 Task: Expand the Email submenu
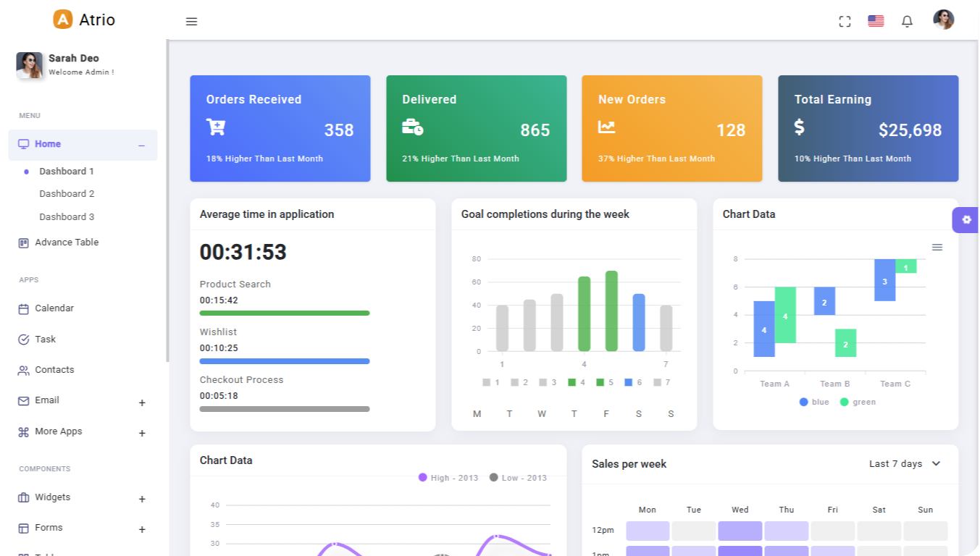[142, 403]
